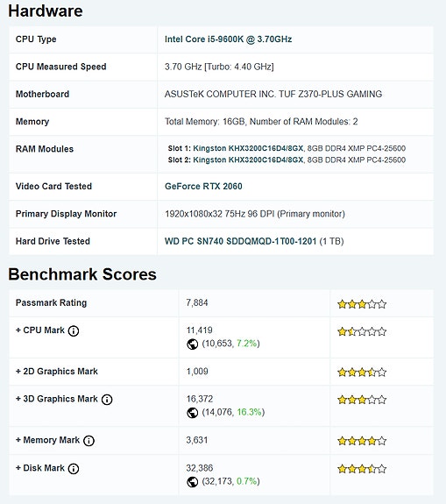446x504 pixels.
Task: Expand the 2D Graphics Mark row
Action: pos(57,372)
